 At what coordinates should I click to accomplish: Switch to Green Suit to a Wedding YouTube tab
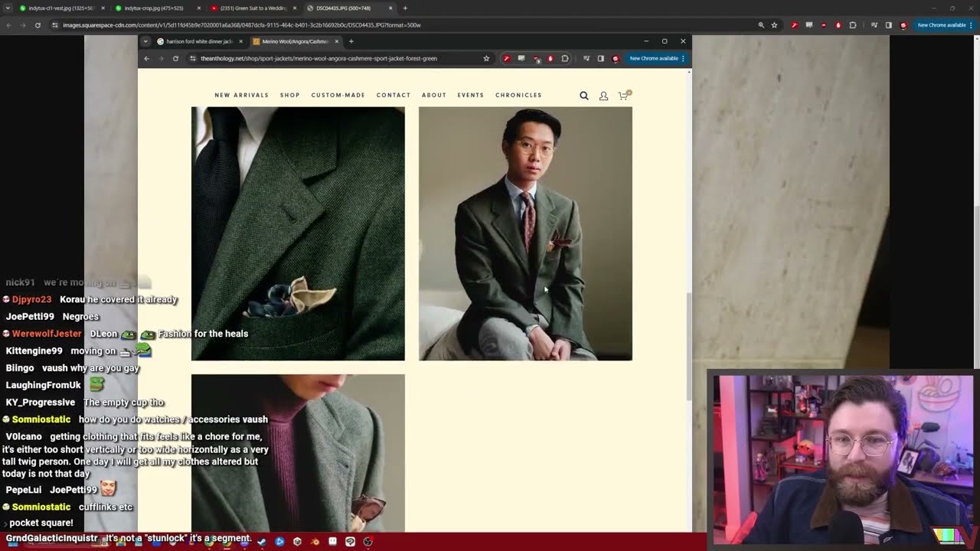click(253, 8)
